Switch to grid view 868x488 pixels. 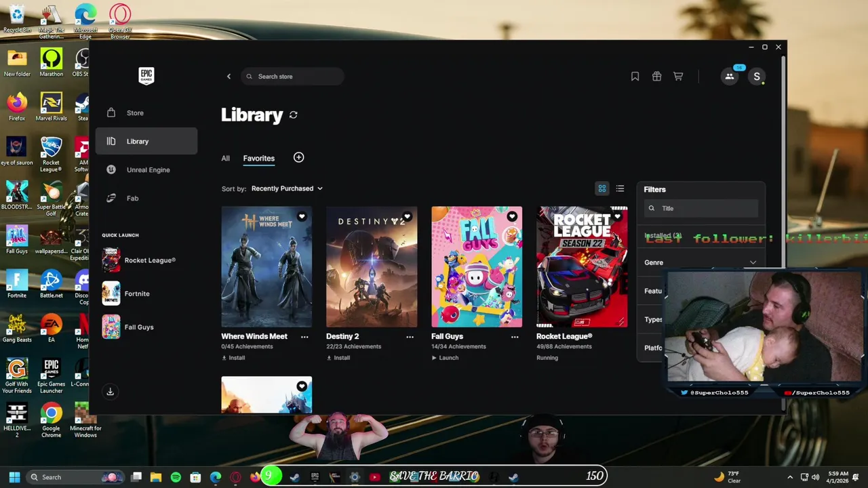[601, 189]
